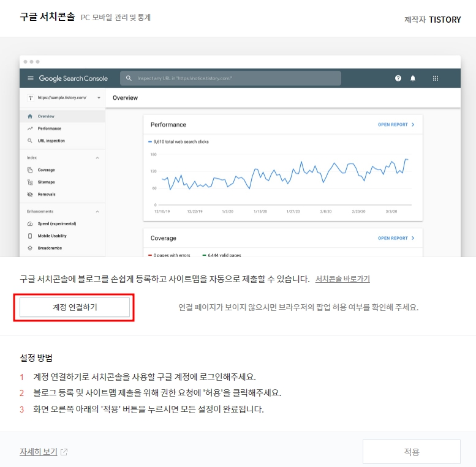Click the 계정 연결하기 button
The width and height of the screenshot is (476, 467).
(x=75, y=307)
